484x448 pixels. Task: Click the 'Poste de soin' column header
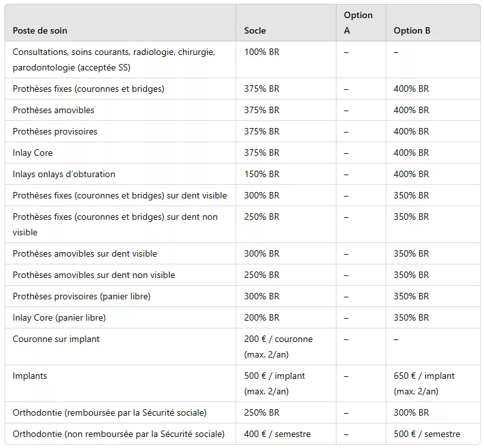click(40, 30)
